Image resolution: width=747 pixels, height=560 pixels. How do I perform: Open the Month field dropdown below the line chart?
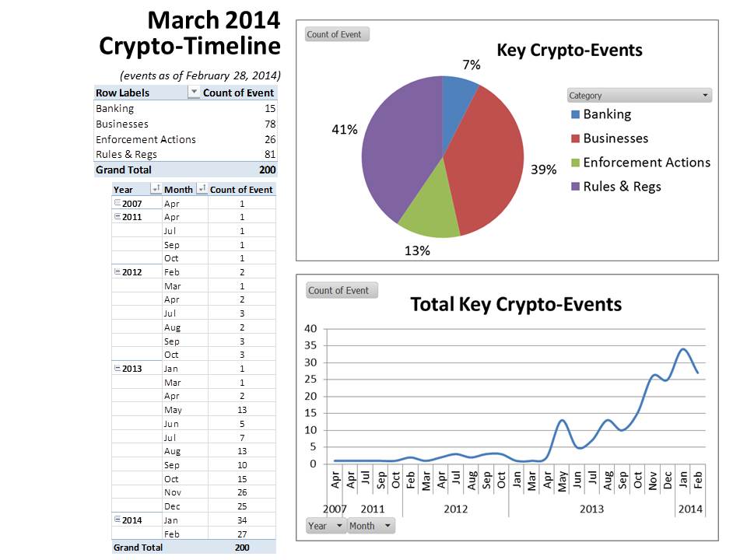point(370,526)
